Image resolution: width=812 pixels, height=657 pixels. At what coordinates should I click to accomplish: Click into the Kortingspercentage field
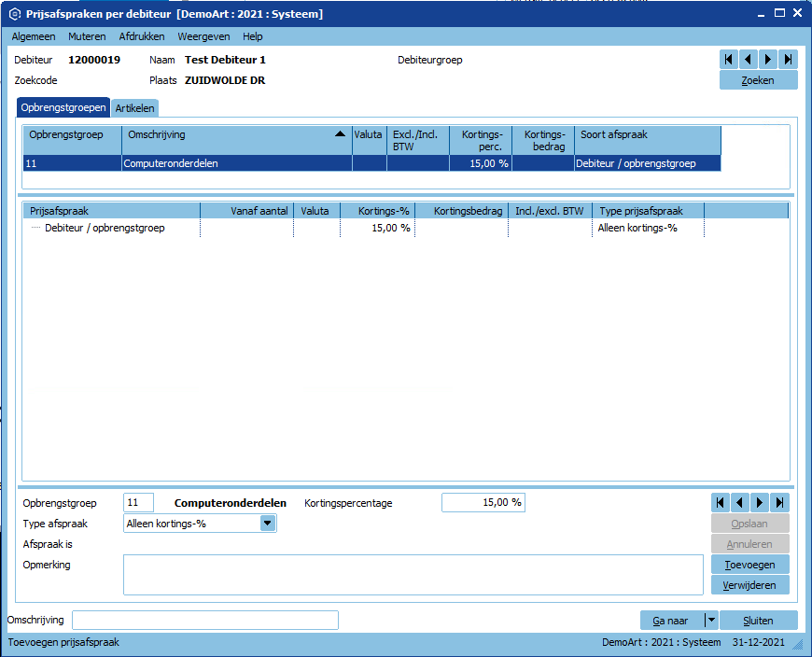pyautogui.click(x=483, y=503)
